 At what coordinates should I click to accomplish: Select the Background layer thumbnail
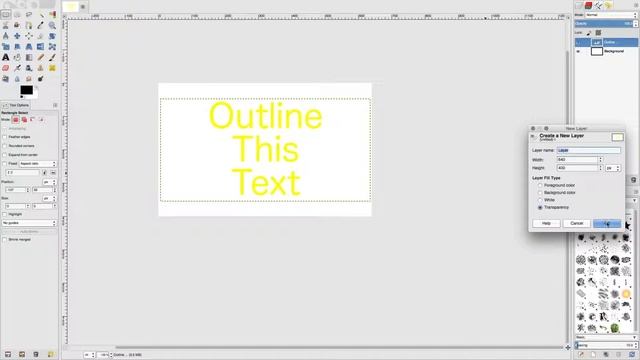click(x=597, y=51)
